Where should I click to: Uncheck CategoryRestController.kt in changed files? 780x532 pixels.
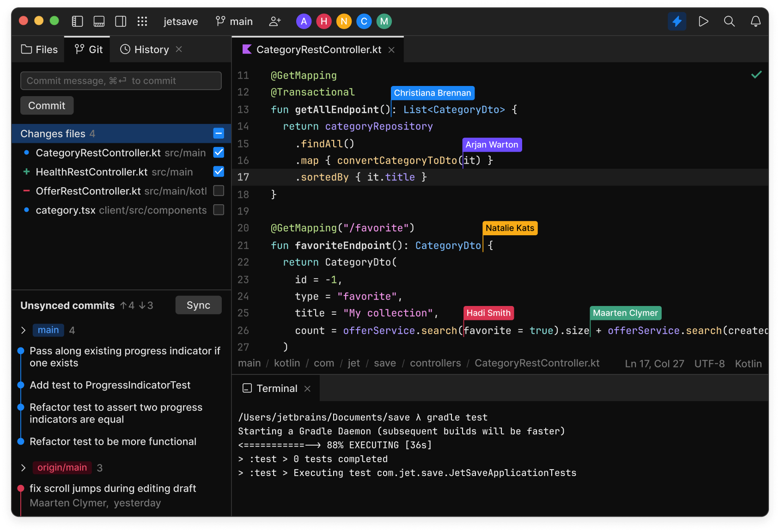pyautogui.click(x=219, y=153)
